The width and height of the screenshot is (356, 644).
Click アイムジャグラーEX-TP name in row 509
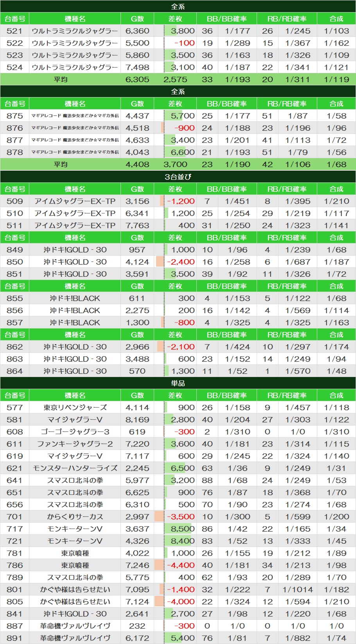[75, 201]
